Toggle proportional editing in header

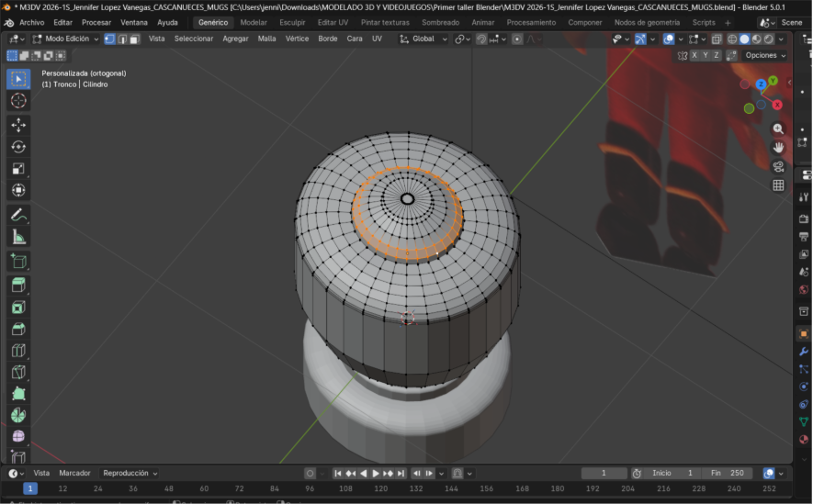point(517,39)
